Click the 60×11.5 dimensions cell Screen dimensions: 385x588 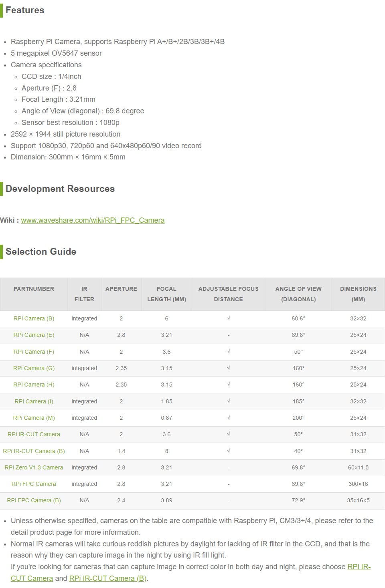(358, 467)
